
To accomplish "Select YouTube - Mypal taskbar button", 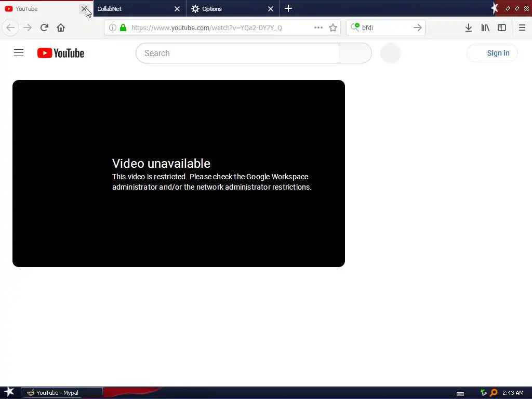I will (x=62, y=393).
